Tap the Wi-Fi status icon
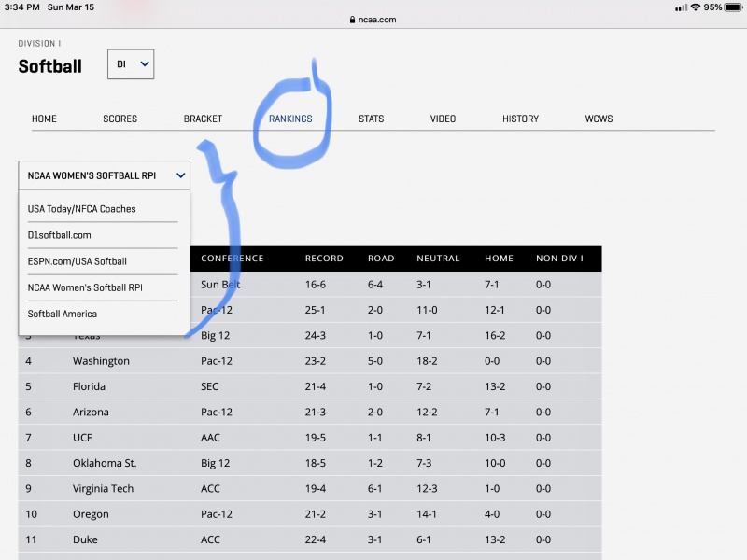This screenshot has height=560, width=747. click(695, 7)
